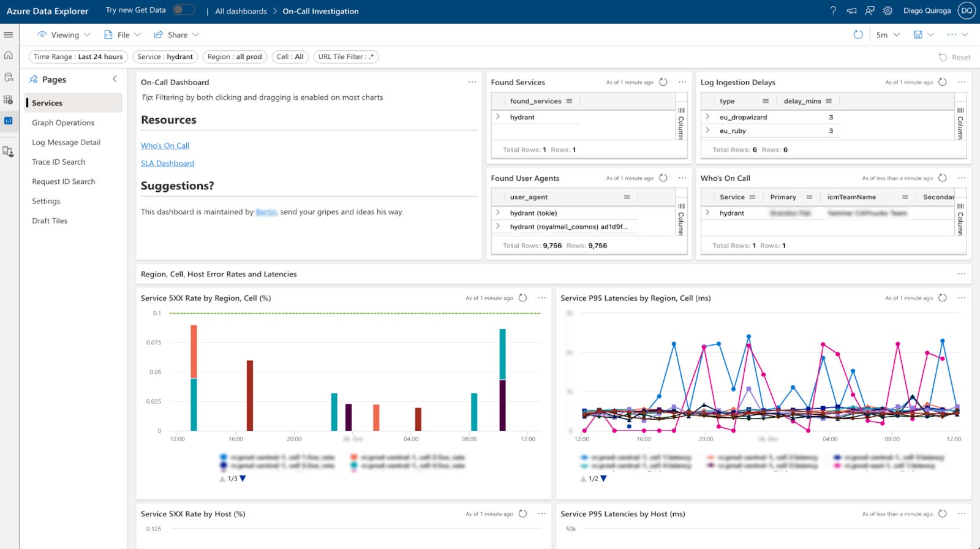
Task: Open Region, Cell, Host section ellipsis menu
Action: click(962, 274)
